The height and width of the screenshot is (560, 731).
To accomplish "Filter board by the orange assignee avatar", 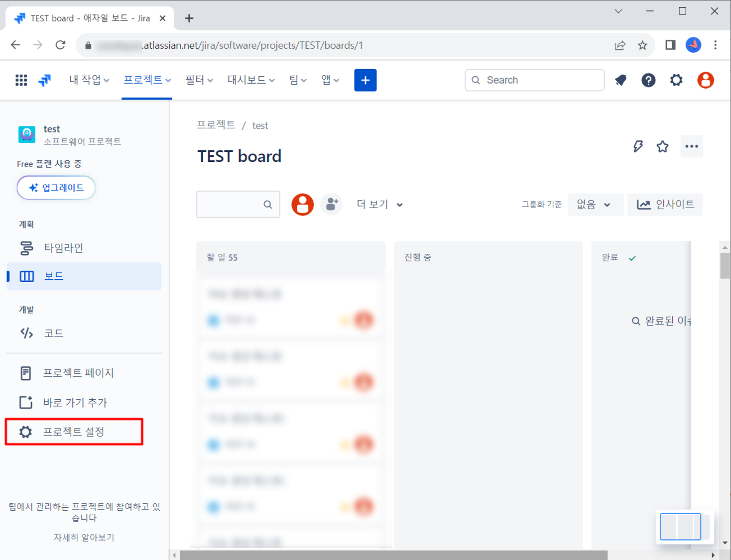I will point(302,204).
